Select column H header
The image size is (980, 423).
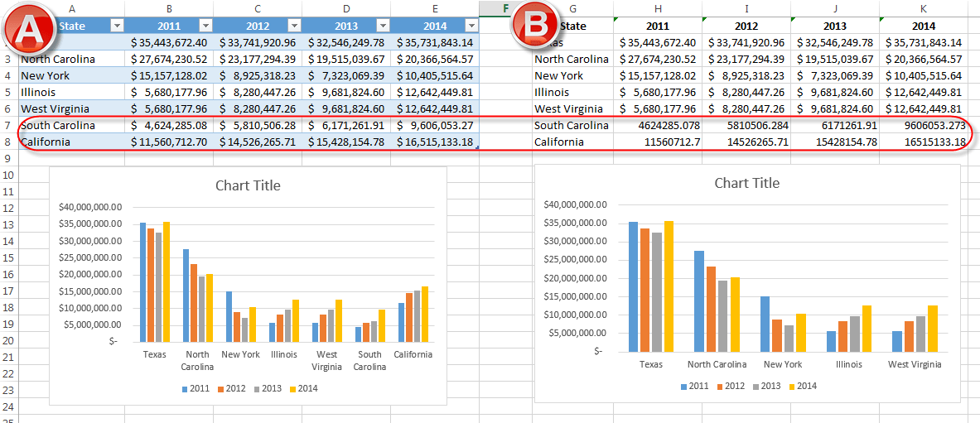pyautogui.click(x=658, y=9)
